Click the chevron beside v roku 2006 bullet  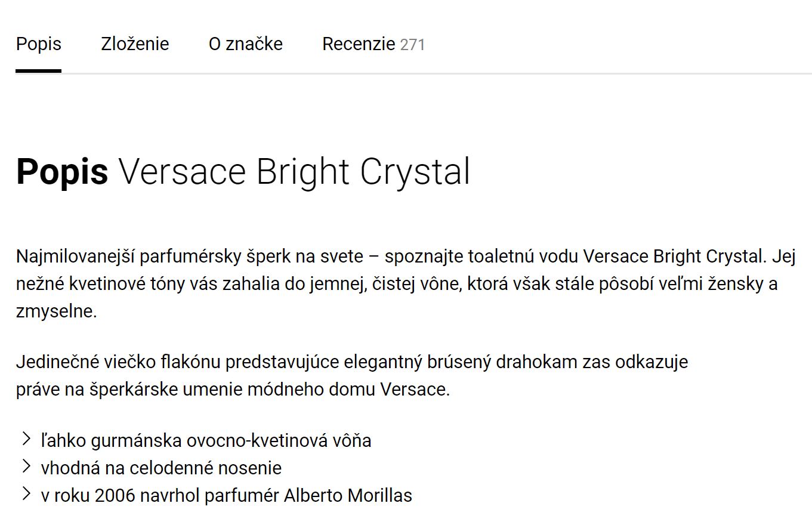tap(26, 494)
